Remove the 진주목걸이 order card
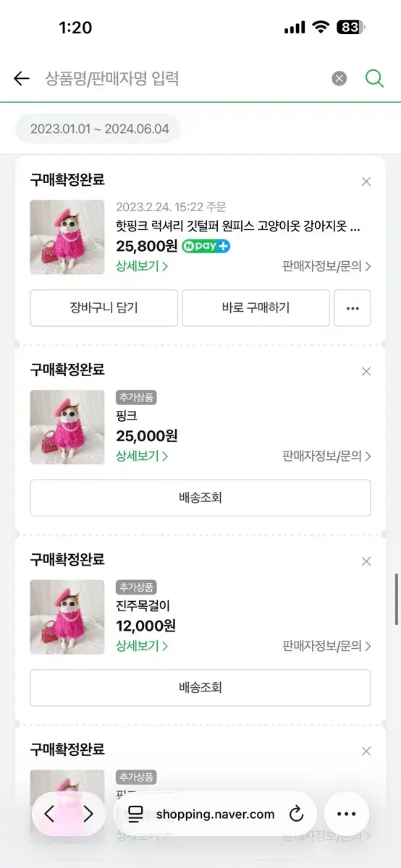Viewport: 401px width, 868px height. coord(366,561)
